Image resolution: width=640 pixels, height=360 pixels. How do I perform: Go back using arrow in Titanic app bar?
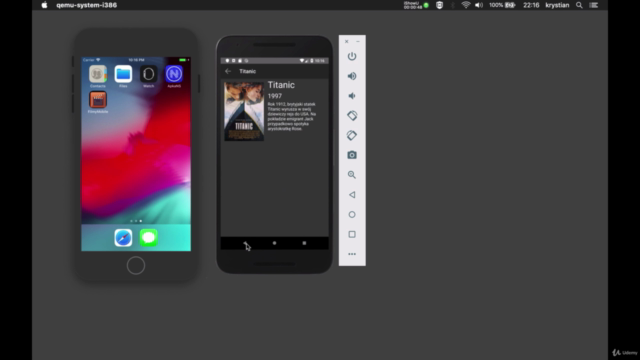click(228, 71)
